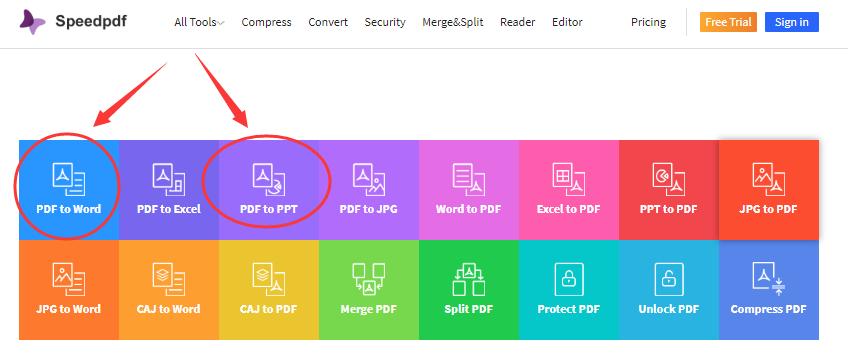Image resolution: width=848 pixels, height=364 pixels.
Task: Open the JPG to PDF tool
Action: tap(769, 190)
